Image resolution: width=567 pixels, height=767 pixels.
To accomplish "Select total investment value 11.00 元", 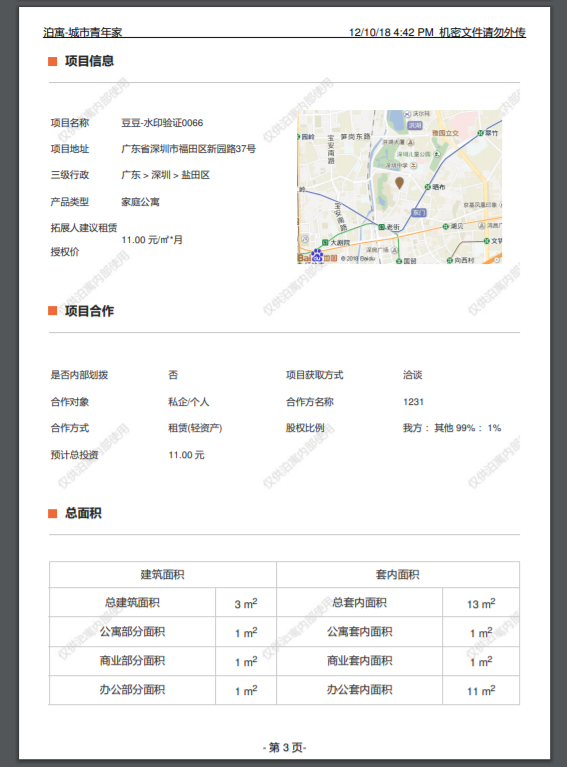I will [186, 455].
